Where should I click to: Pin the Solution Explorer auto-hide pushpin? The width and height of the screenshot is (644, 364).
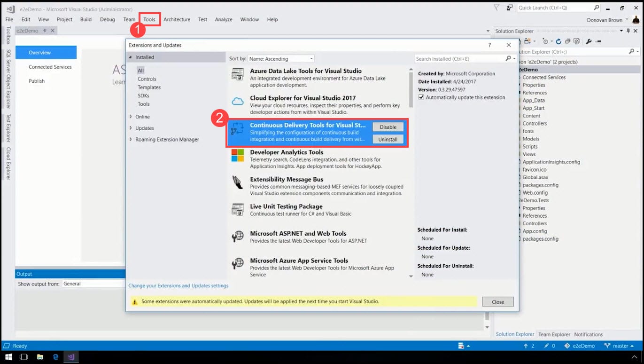click(628, 31)
